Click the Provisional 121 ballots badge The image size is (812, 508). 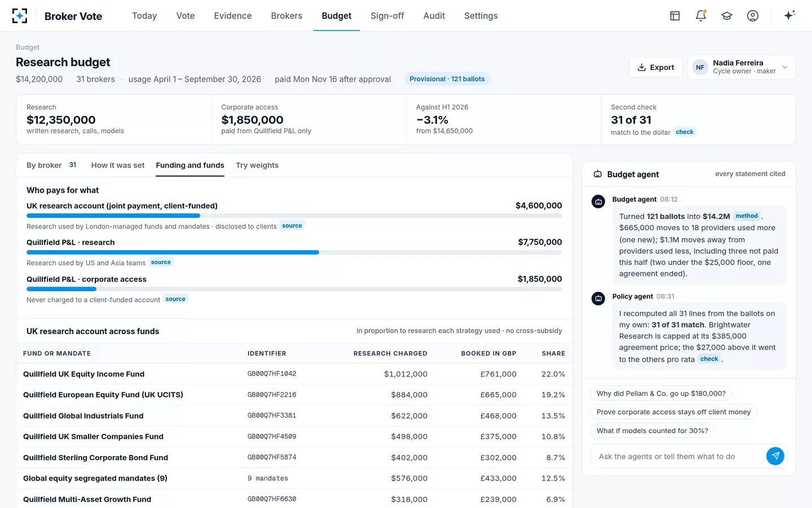(447, 79)
